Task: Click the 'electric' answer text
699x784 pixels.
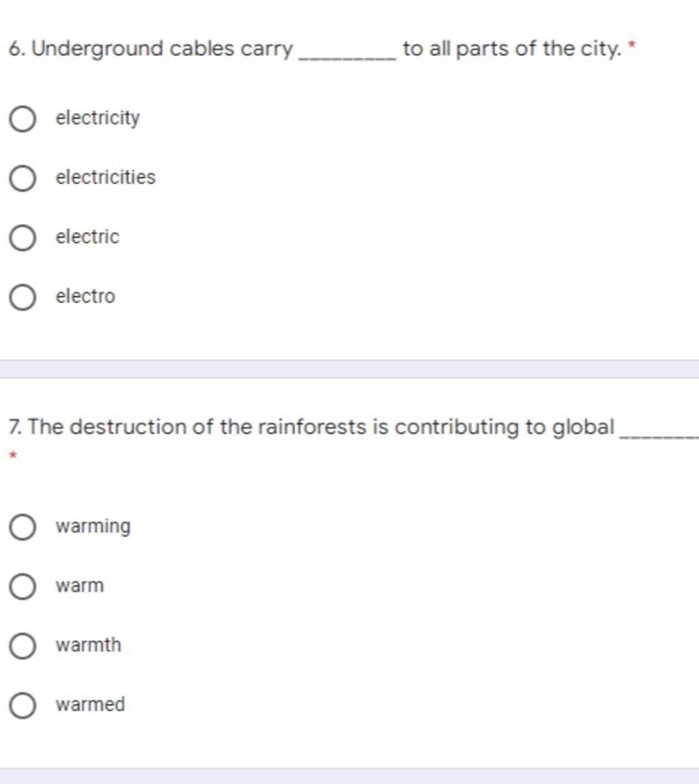Action: (x=87, y=237)
